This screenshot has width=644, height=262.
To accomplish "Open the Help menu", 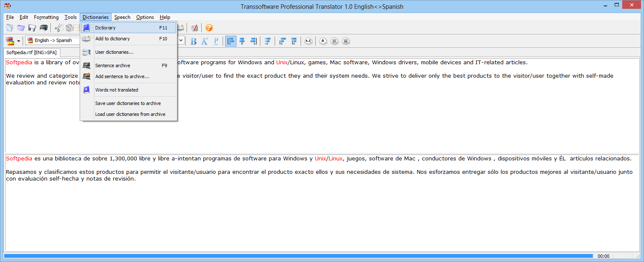I will coord(165,17).
